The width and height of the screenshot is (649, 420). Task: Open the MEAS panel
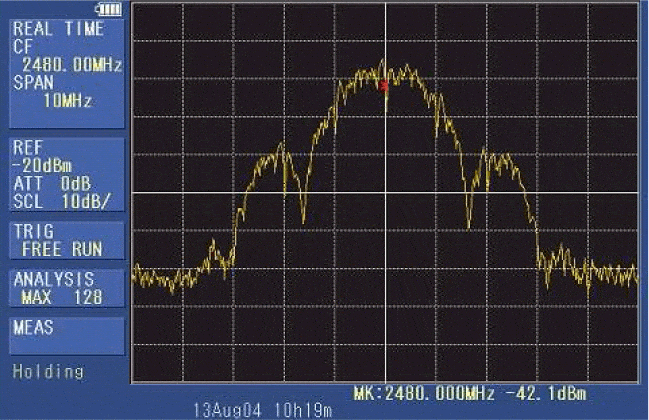coord(67,336)
